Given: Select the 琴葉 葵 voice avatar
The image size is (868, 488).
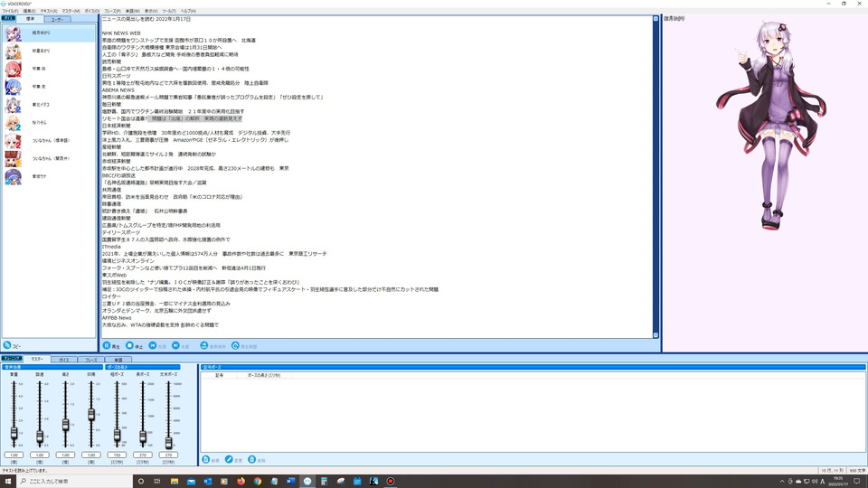Looking at the screenshot, I should [x=13, y=87].
